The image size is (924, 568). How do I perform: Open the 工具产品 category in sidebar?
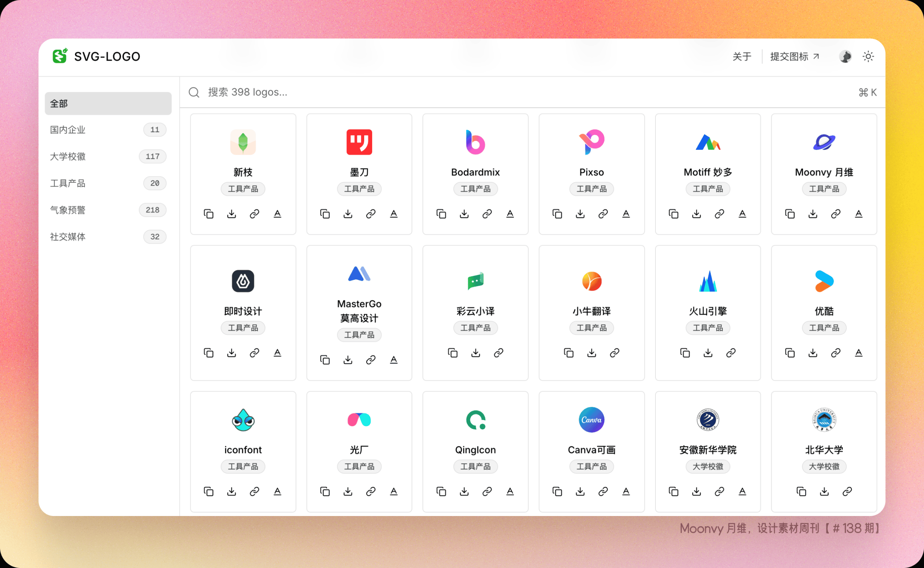(x=108, y=183)
